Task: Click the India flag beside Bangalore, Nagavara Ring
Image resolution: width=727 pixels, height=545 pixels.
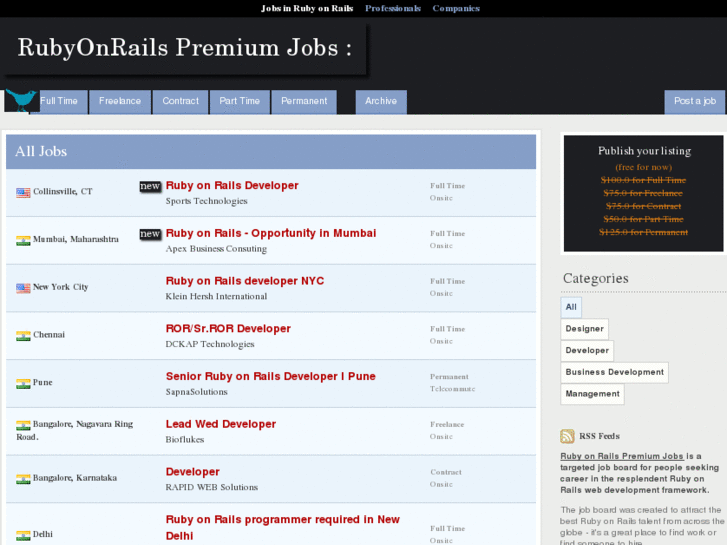Action: (23, 425)
